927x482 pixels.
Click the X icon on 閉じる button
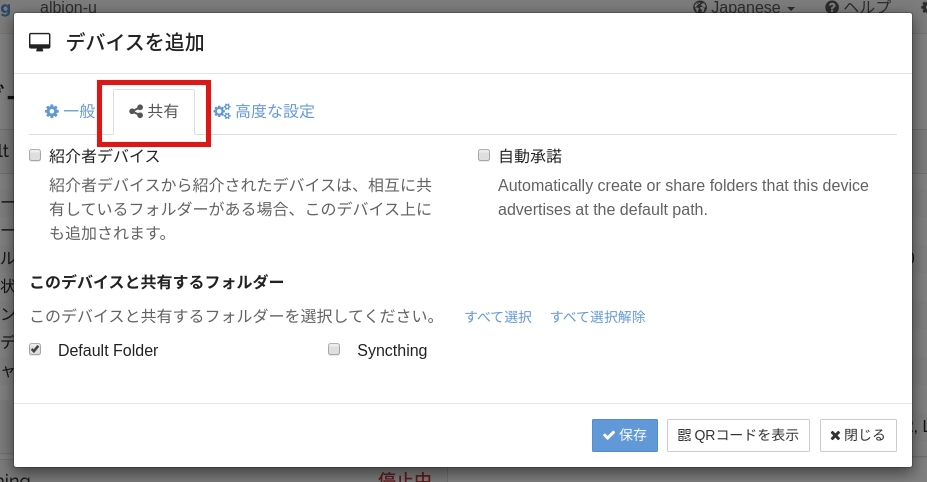coord(835,435)
